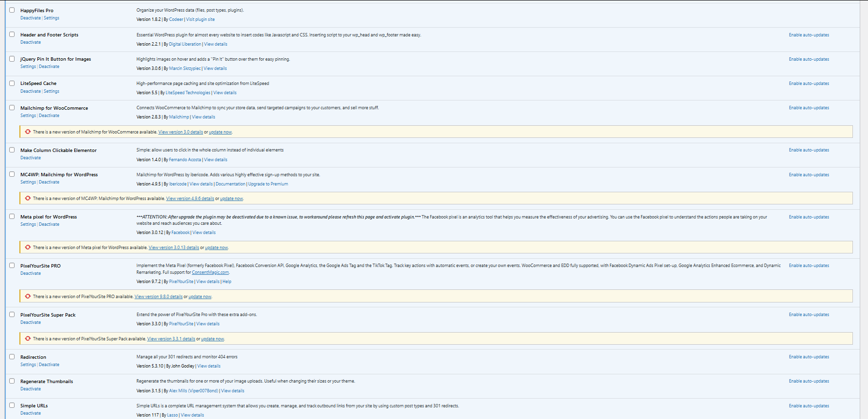Click update icon in PixelYourSite PRO notice

[x=28, y=296]
